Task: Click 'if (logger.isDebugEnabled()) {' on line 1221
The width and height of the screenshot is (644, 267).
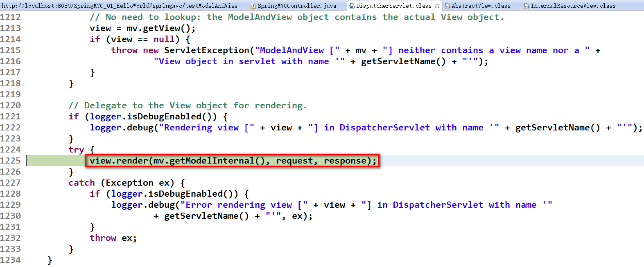Action: [x=148, y=117]
